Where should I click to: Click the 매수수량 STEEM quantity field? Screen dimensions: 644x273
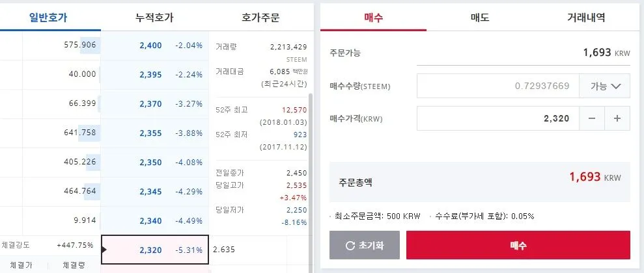(x=497, y=85)
